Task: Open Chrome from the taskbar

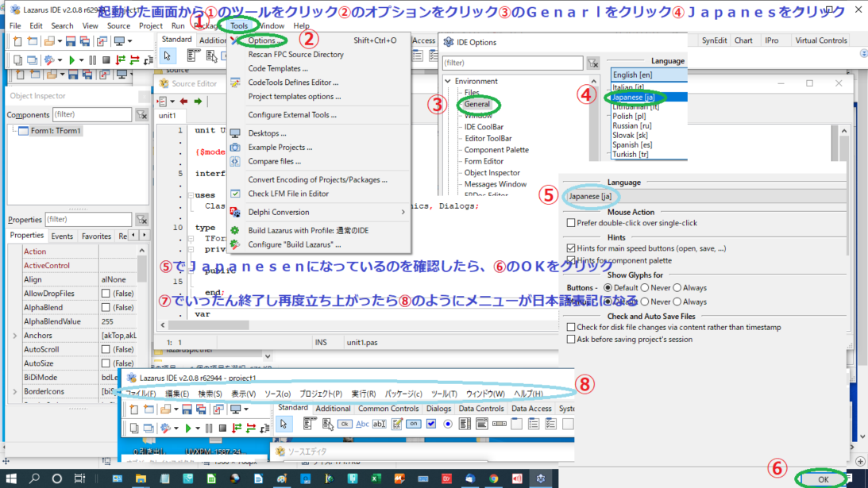Action: pos(493,478)
